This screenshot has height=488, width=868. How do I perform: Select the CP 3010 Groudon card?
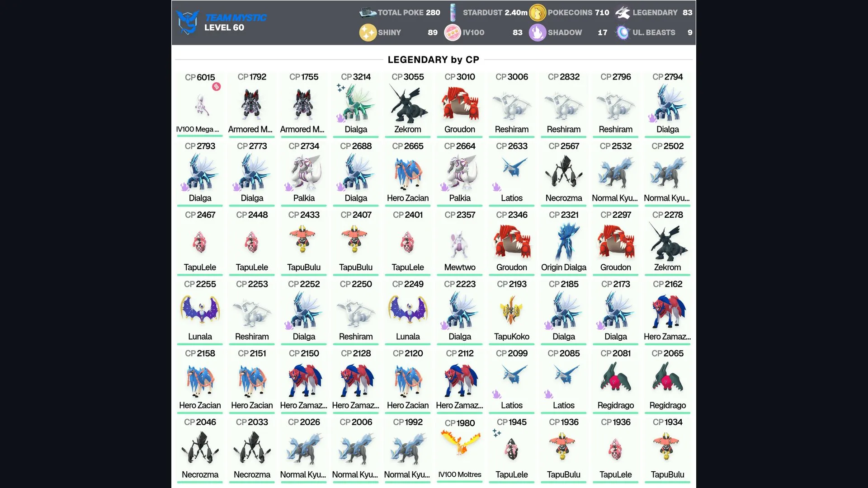tap(460, 104)
